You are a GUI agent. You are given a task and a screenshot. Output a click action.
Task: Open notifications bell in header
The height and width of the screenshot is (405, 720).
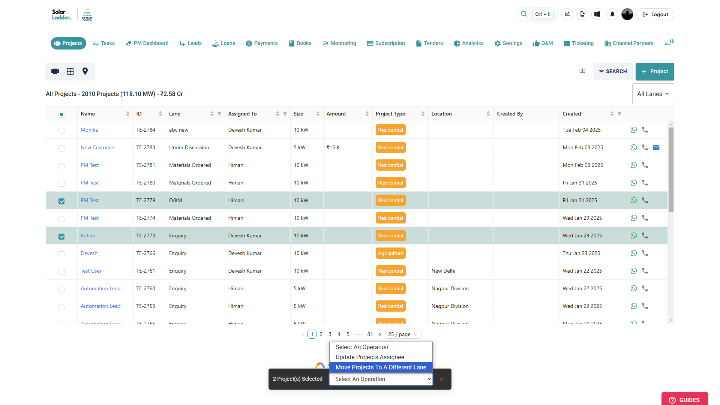tap(612, 14)
